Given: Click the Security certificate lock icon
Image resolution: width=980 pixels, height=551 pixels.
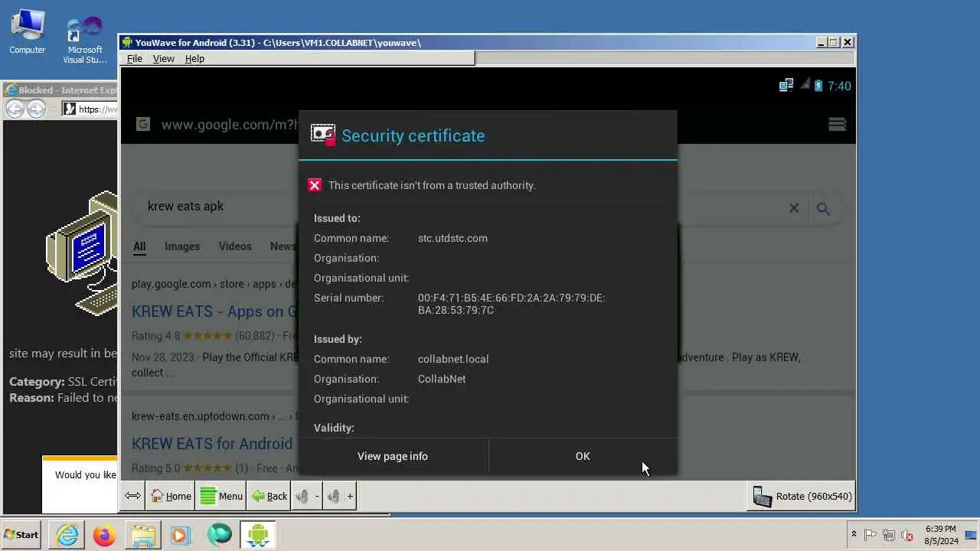Looking at the screenshot, I should [x=322, y=135].
